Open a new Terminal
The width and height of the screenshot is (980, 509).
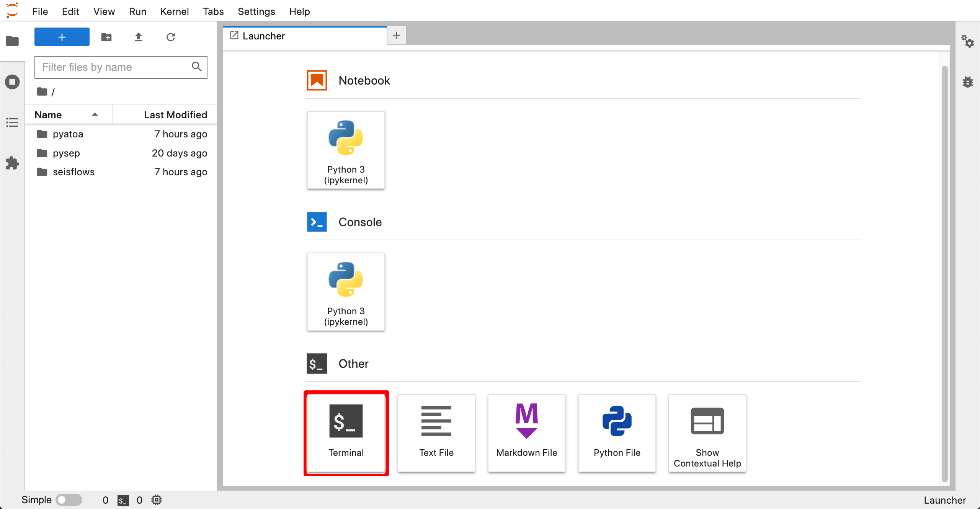[x=346, y=433]
